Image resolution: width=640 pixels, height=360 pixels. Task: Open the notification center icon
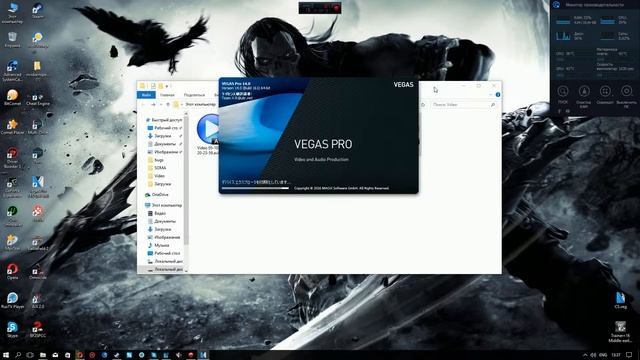point(629,355)
